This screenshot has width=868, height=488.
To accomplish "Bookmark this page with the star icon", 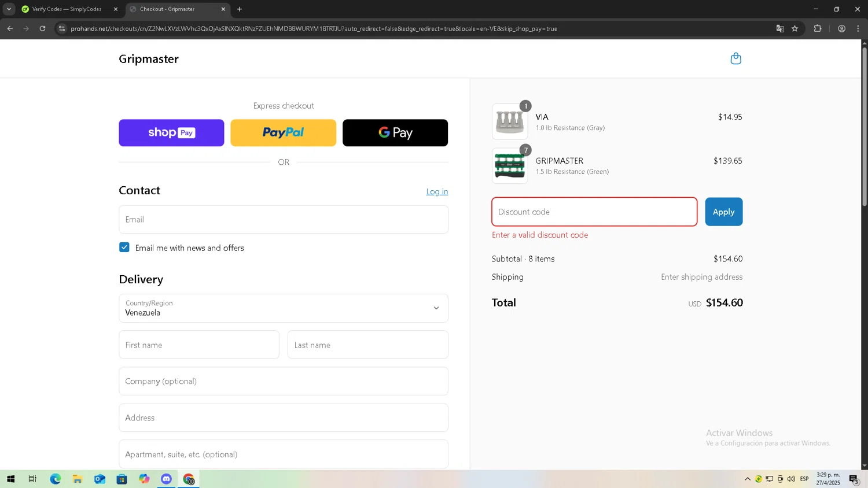I will [795, 28].
